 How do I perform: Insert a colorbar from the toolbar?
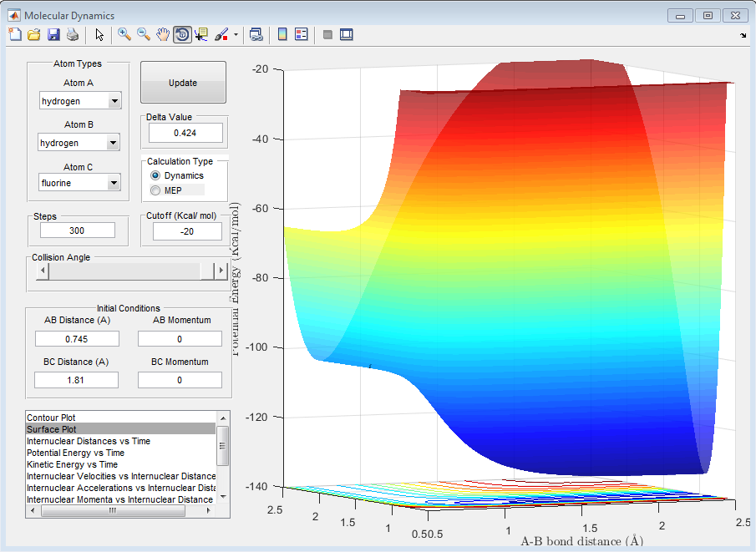[282, 34]
